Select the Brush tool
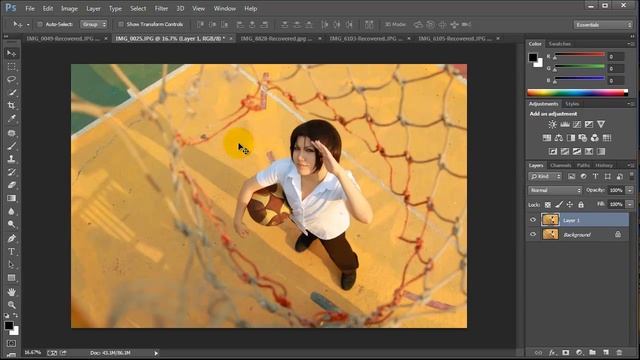This screenshot has height=360, width=640. click(x=11, y=146)
